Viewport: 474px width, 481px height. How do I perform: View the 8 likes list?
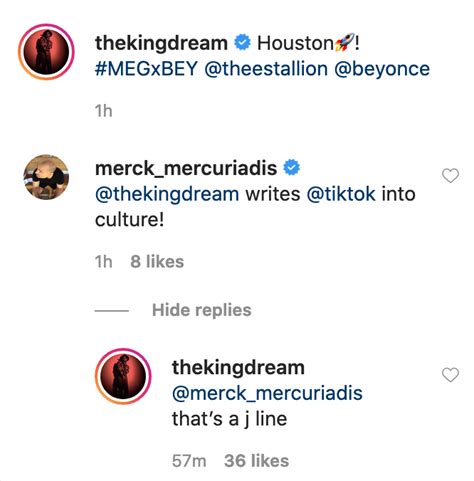pyautogui.click(x=157, y=261)
